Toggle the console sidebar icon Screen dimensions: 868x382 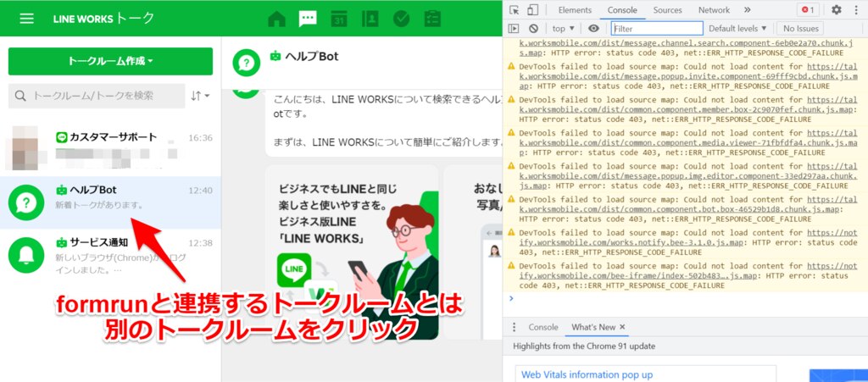tap(515, 28)
